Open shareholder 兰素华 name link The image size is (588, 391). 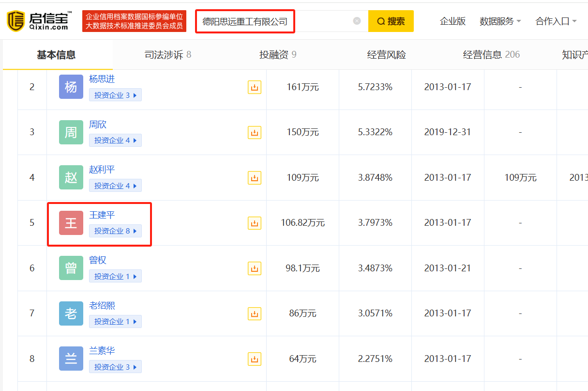(102, 351)
